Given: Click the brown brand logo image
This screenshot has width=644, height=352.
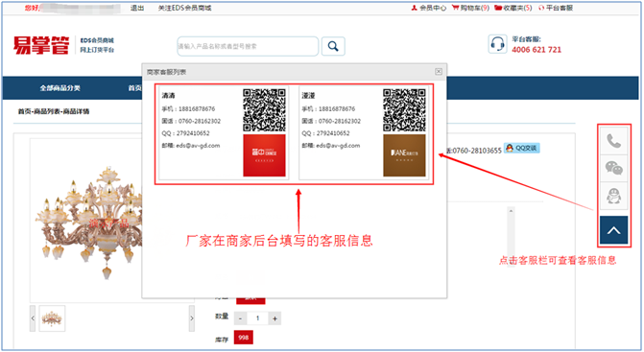Looking at the screenshot, I should click(x=404, y=155).
